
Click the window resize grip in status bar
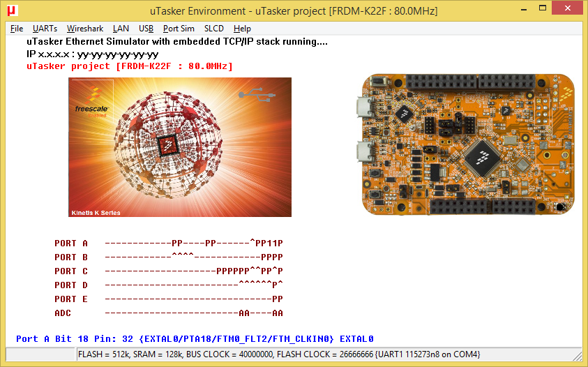click(578, 355)
